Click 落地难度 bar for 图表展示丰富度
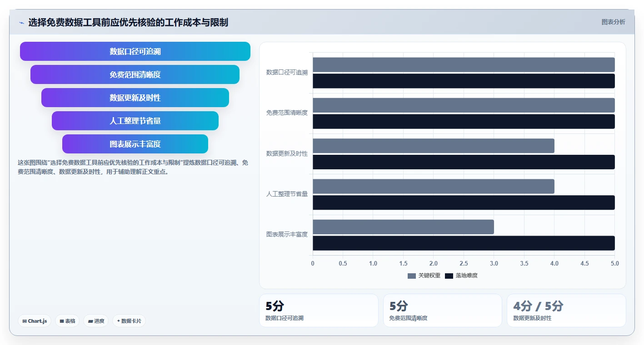 pyautogui.click(x=464, y=243)
